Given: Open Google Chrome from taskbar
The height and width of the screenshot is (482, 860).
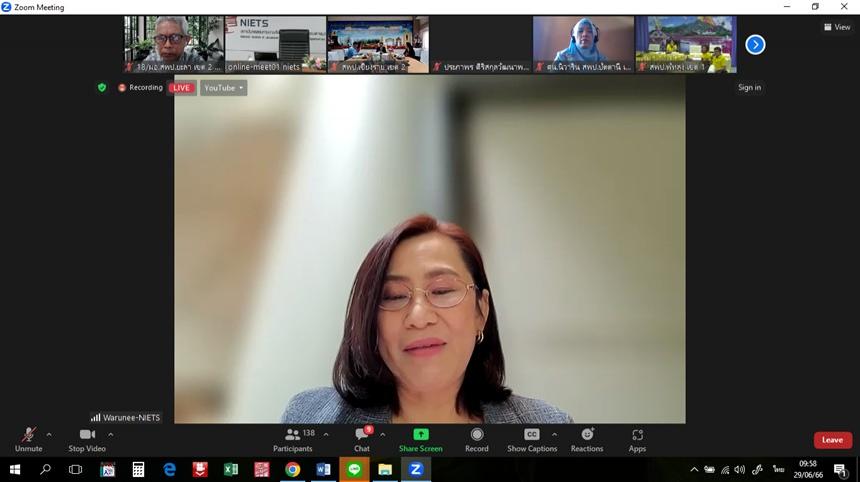Looking at the screenshot, I should tap(293, 469).
